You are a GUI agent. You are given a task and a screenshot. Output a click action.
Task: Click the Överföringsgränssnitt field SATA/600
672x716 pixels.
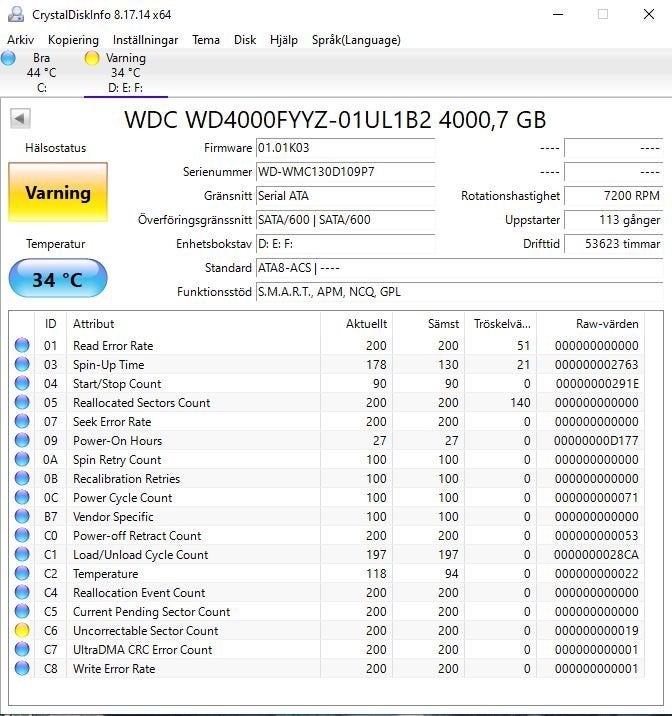coord(345,220)
